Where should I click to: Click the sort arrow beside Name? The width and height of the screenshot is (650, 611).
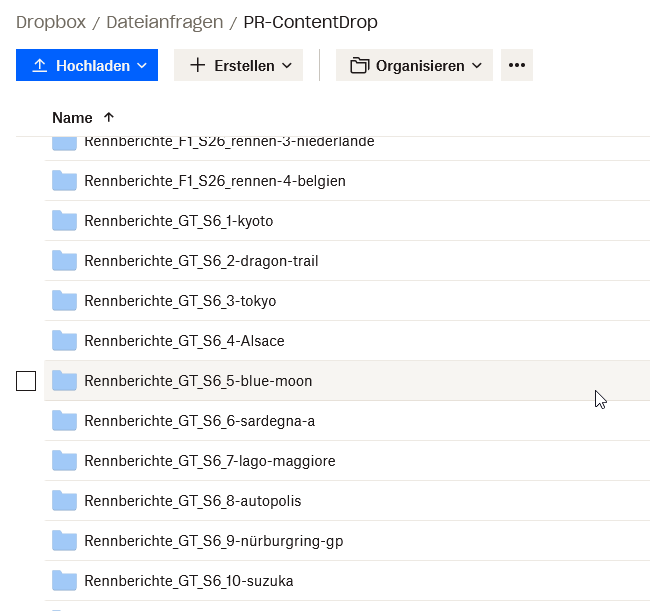pos(109,117)
